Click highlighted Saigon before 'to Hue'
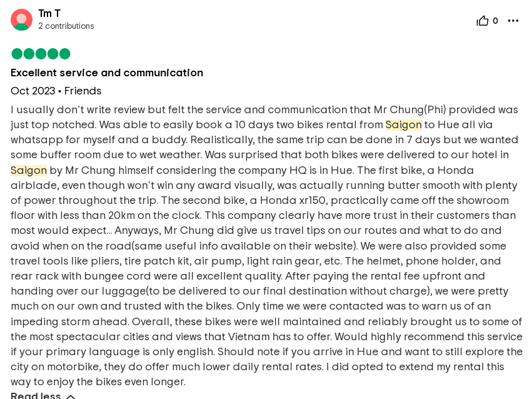This screenshot has width=532, height=399. pos(403,124)
